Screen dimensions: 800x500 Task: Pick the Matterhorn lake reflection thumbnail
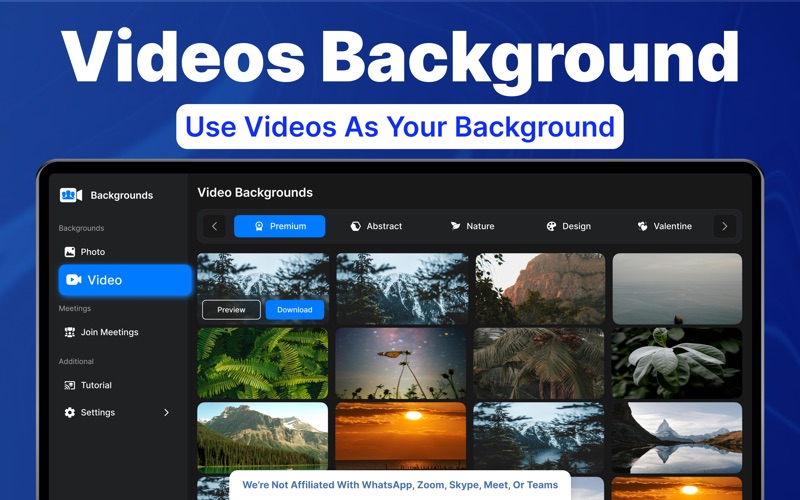coord(677,437)
